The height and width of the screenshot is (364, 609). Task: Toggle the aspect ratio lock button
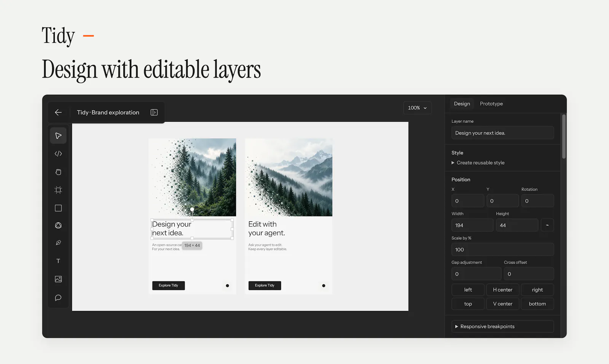click(x=547, y=225)
